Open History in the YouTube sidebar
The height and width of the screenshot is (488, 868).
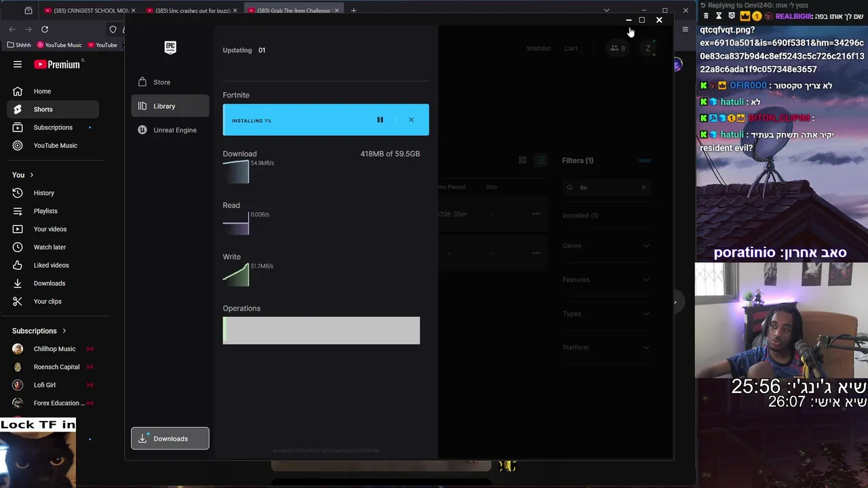click(53, 193)
